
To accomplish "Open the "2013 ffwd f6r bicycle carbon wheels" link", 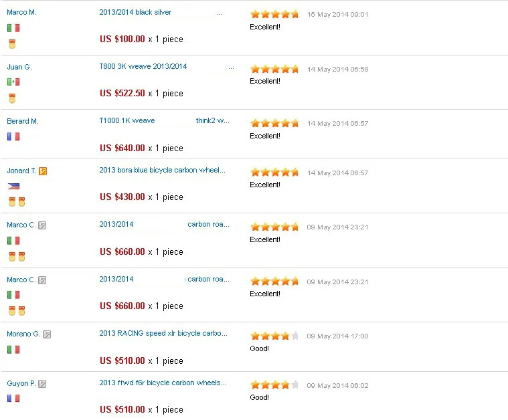I will pos(163,383).
